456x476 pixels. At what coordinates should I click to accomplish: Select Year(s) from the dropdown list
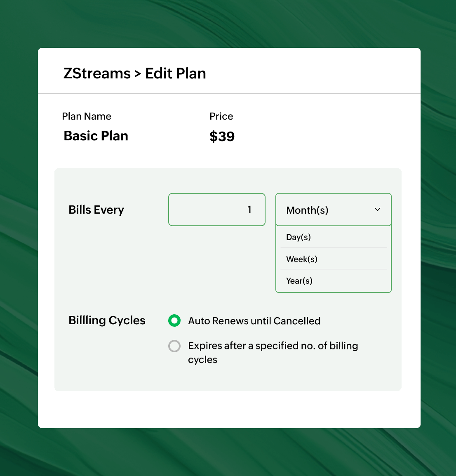coord(299,280)
